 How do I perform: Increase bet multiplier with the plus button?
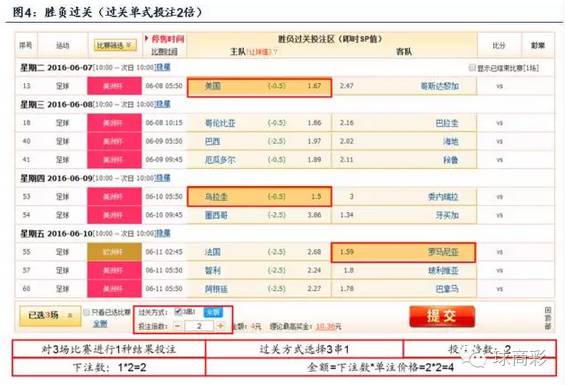click(220, 326)
